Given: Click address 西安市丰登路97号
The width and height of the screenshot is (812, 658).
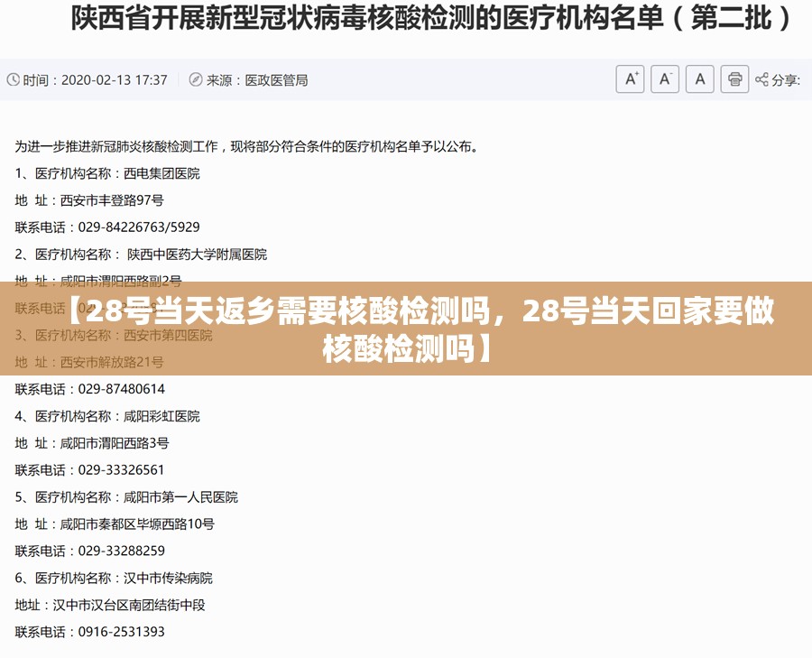Looking at the screenshot, I should (112, 200).
